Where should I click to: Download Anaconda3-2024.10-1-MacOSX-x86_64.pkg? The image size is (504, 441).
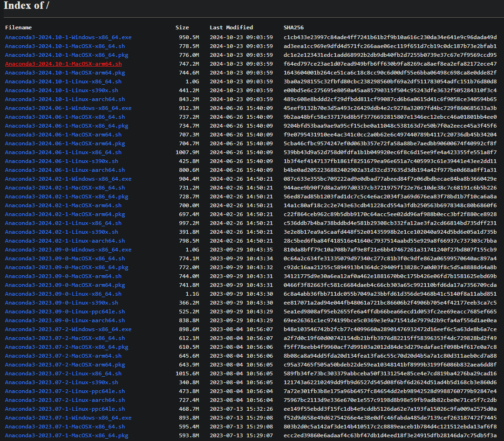click(67, 55)
